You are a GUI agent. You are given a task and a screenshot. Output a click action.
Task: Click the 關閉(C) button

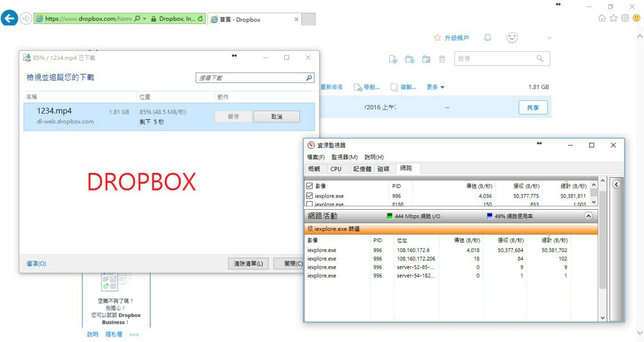pyautogui.click(x=289, y=264)
